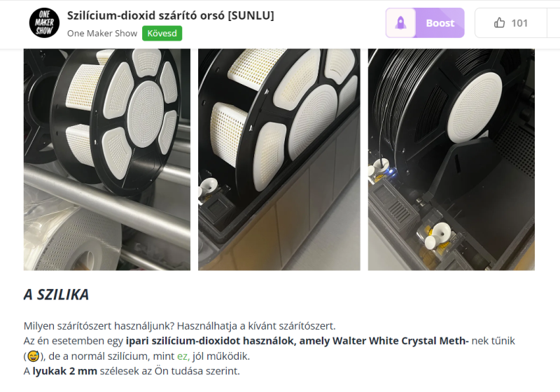Click the title 'Szilícium-dioxid szárító orsó [SUNLU]'
Screen dimensions: 560x392
(x=170, y=15)
